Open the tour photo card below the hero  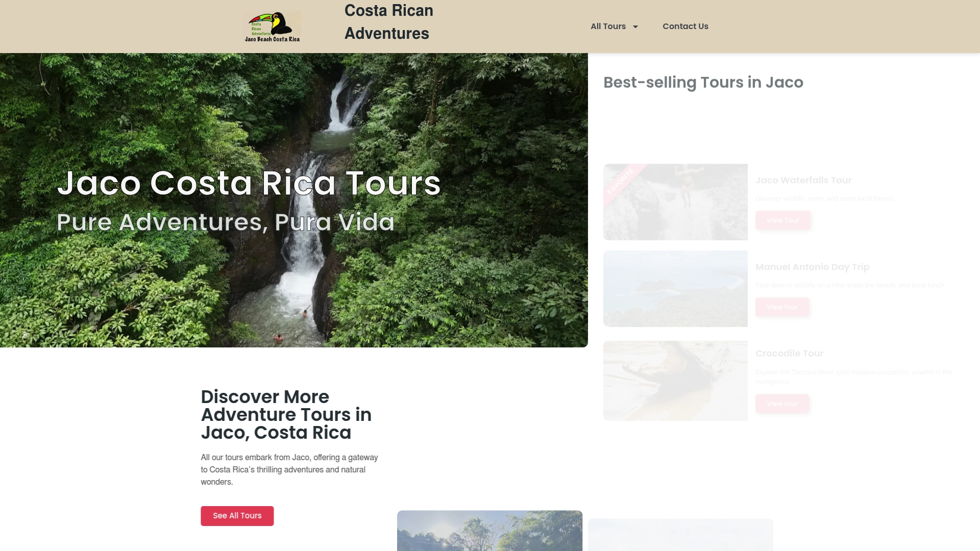click(489, 531)
